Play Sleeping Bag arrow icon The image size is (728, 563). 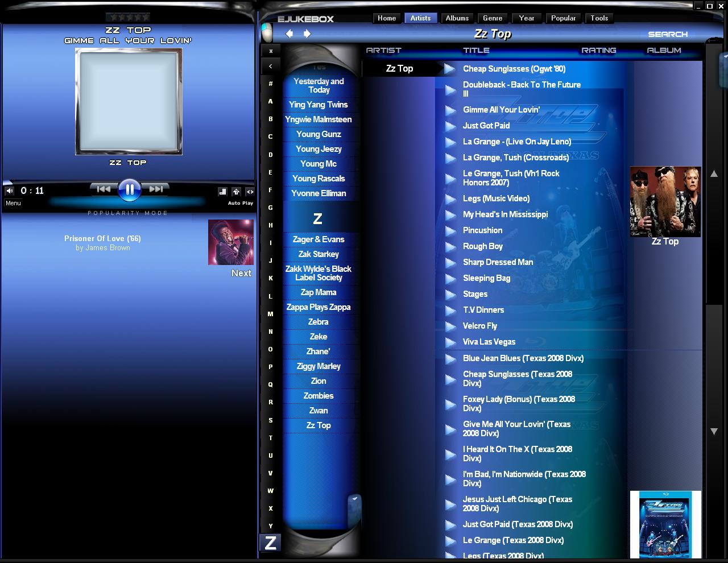(x=450, y=279)
